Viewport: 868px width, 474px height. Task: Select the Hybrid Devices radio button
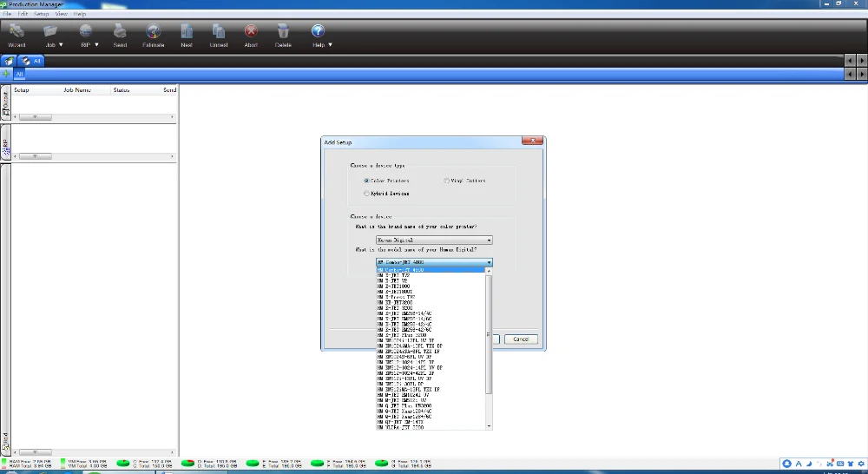point(366,194)
